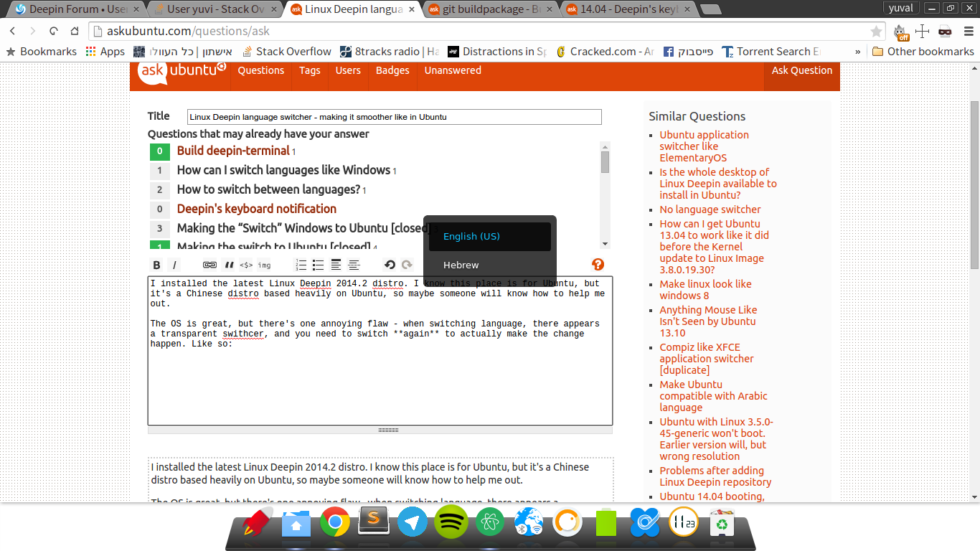
Task: Insert a horizontal rule in the editor
Action: pyautogui.click(x=354, y=265)
